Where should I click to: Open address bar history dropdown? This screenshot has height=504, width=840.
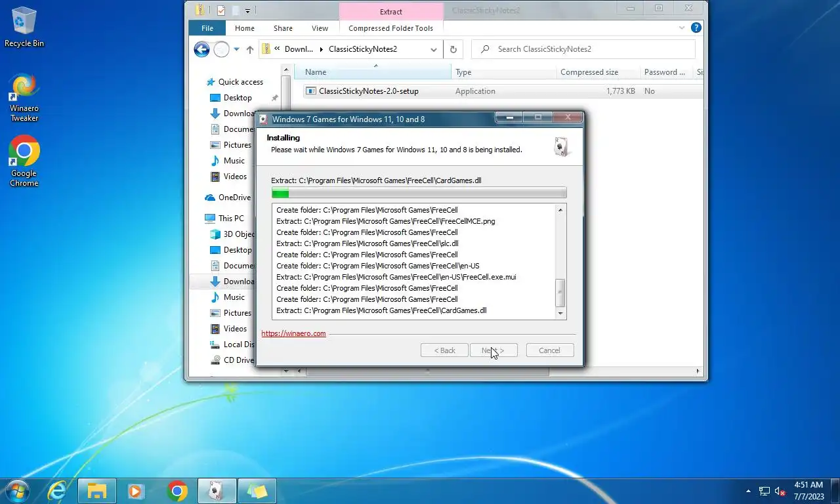pos(434,49)
